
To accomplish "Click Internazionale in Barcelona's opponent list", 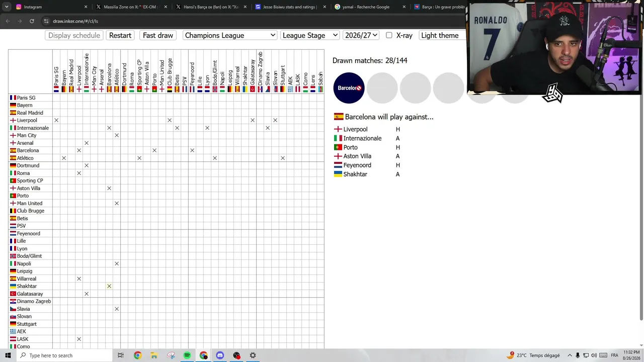I will pyautogui.click(x=358, y=138).
